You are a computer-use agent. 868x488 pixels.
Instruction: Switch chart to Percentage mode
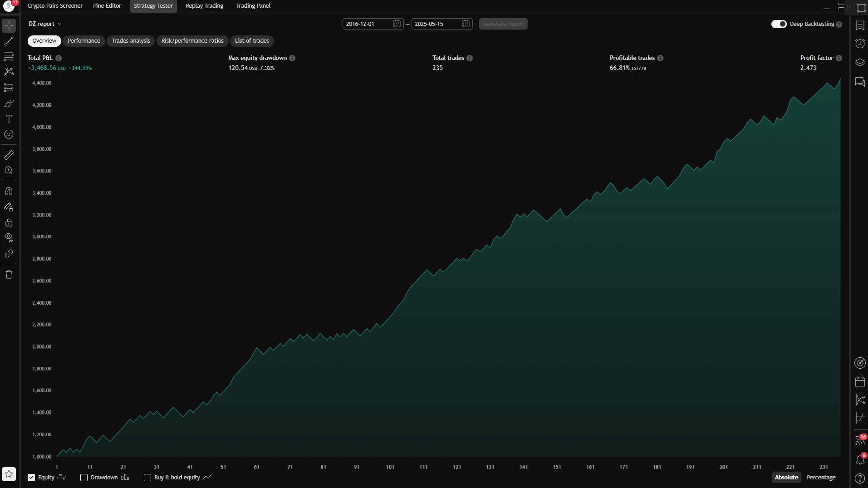tap(821, 478)
